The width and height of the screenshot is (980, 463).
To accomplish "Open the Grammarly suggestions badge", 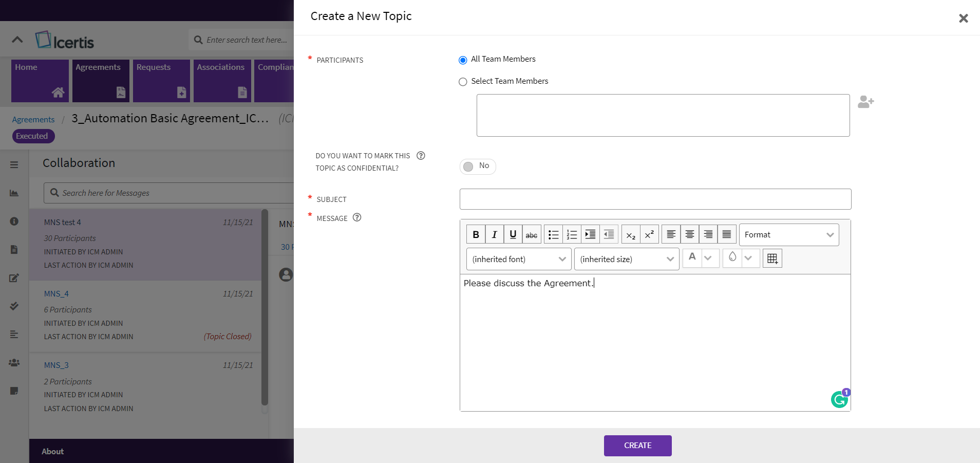I will (x=840, y=399).
